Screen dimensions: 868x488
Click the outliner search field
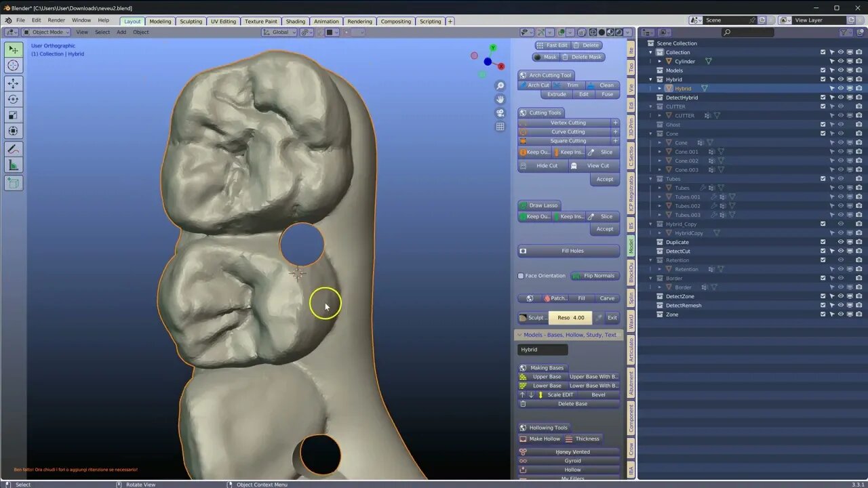(x=747, y=32)
